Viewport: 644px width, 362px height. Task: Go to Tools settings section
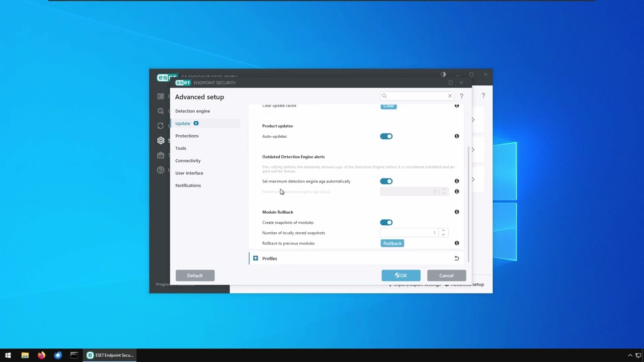181,148
